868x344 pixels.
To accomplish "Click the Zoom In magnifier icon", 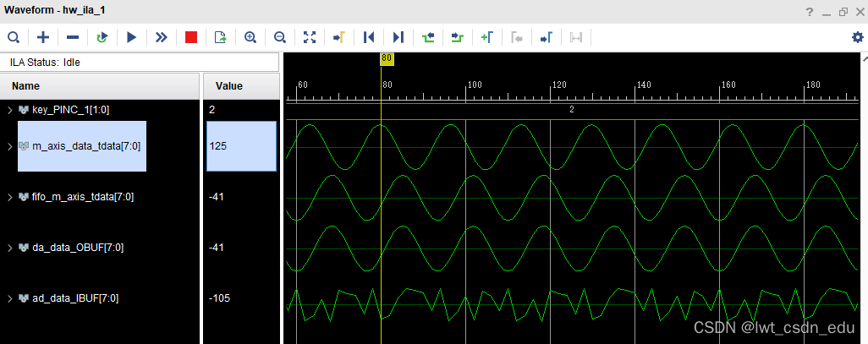I will tap(250, 37).
